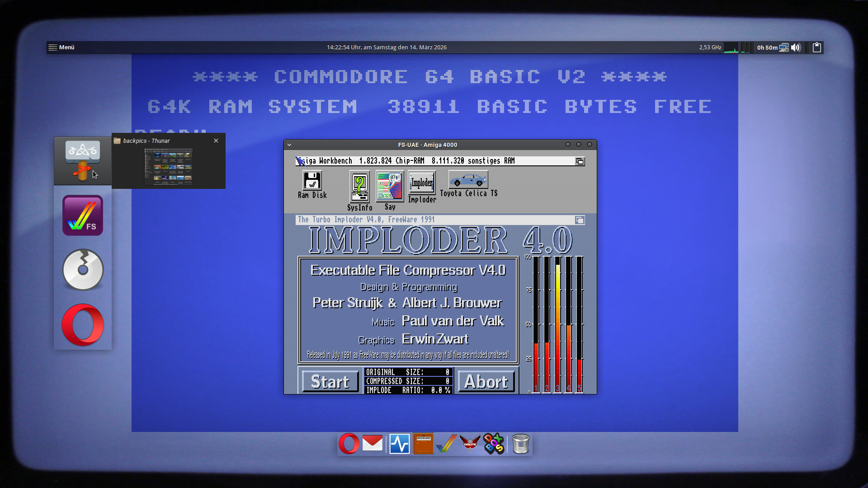Open the clipboard manager tray icon
The height and width of the screenshot is (488, 868).
(x=817, y=47)
